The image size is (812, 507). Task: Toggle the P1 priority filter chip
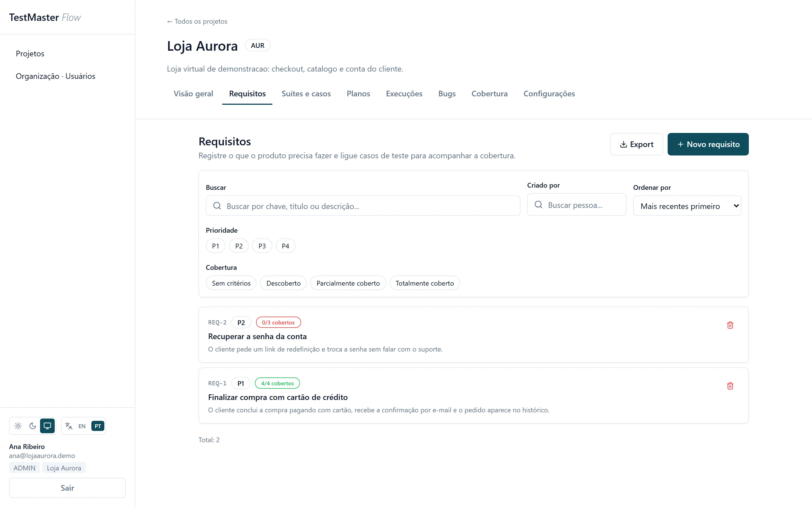point(215,246)
